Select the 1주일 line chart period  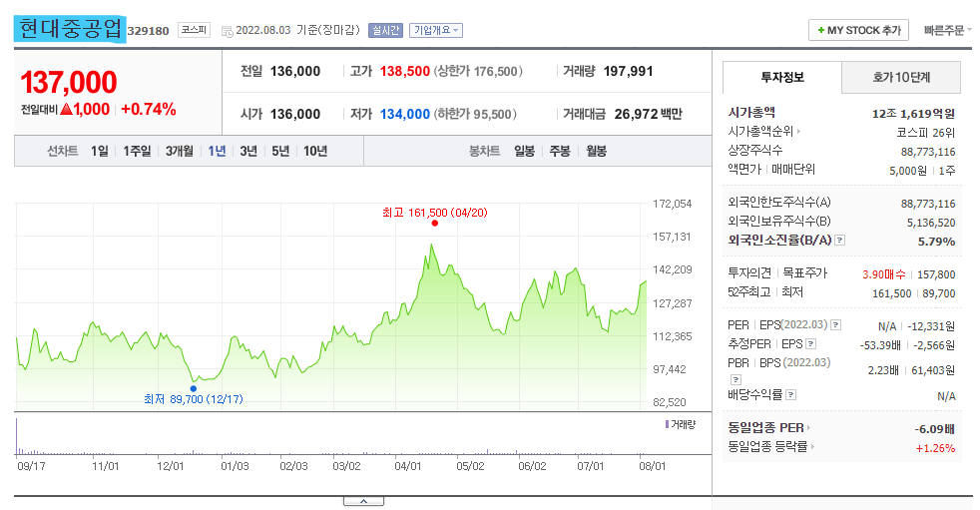tap(137, 152)
